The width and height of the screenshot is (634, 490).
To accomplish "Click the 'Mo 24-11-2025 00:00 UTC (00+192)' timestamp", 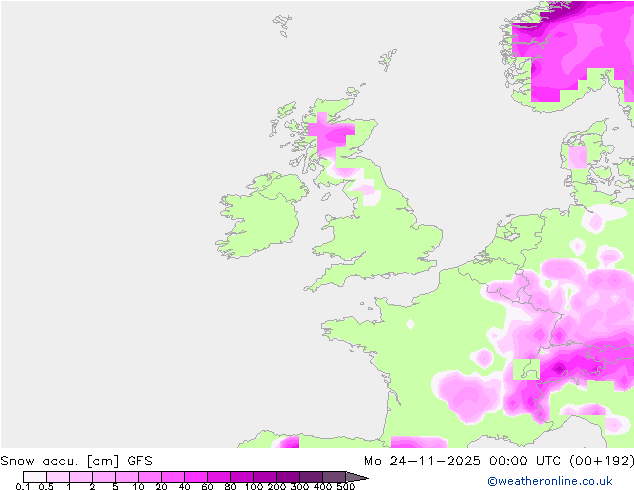I will click(499, 461).
